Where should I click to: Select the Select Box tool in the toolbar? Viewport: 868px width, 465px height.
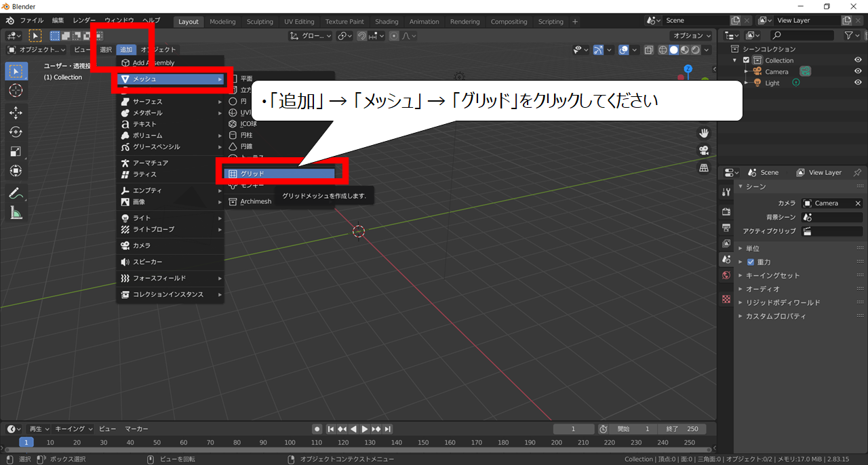tap(17, 70)
